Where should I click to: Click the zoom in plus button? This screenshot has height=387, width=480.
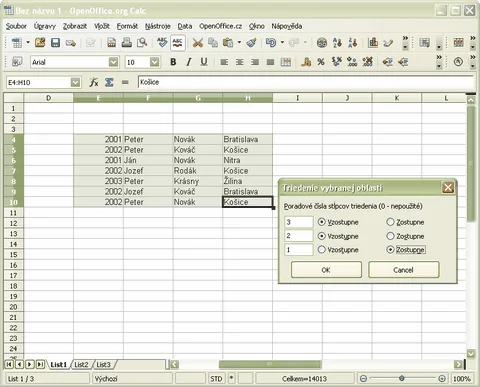coord(442,378)
